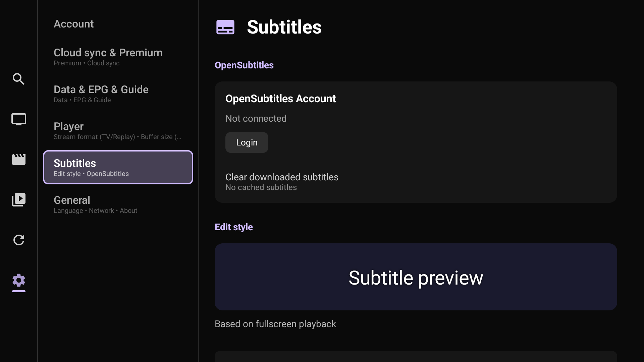Open the movies clapperboard icon
The height and width of the screenshot is (362, 644).
[19, 160]
